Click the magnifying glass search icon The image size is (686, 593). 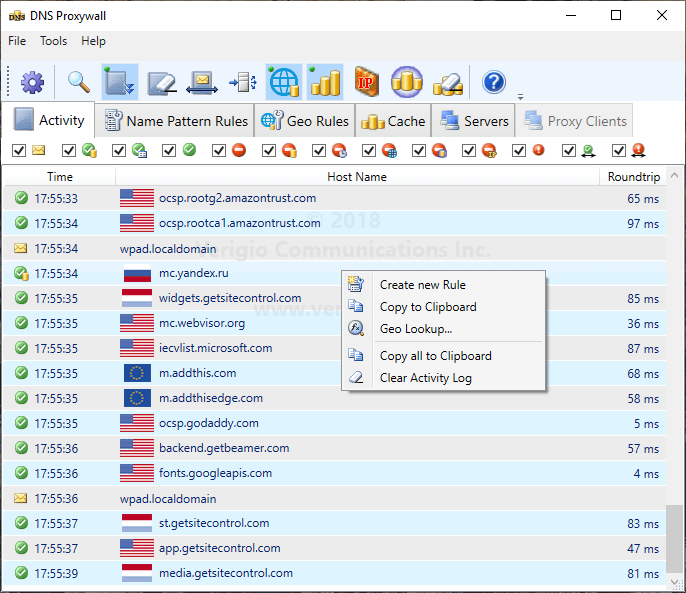[79, 82]
